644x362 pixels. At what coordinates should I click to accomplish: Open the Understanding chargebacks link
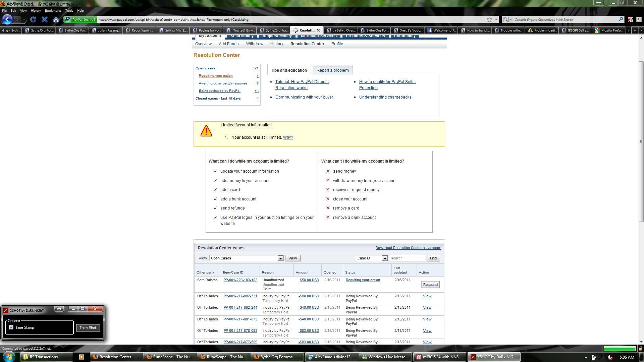(385, 97)
